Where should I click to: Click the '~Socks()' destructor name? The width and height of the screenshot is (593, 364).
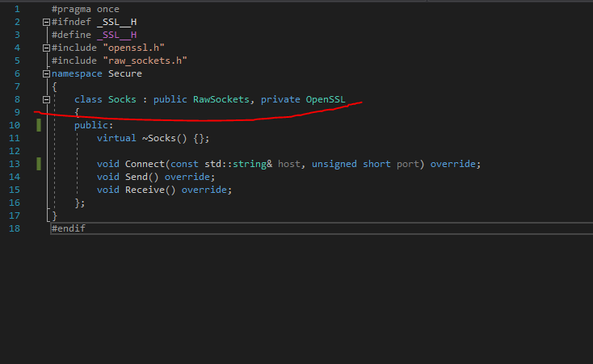pos(165,138)
